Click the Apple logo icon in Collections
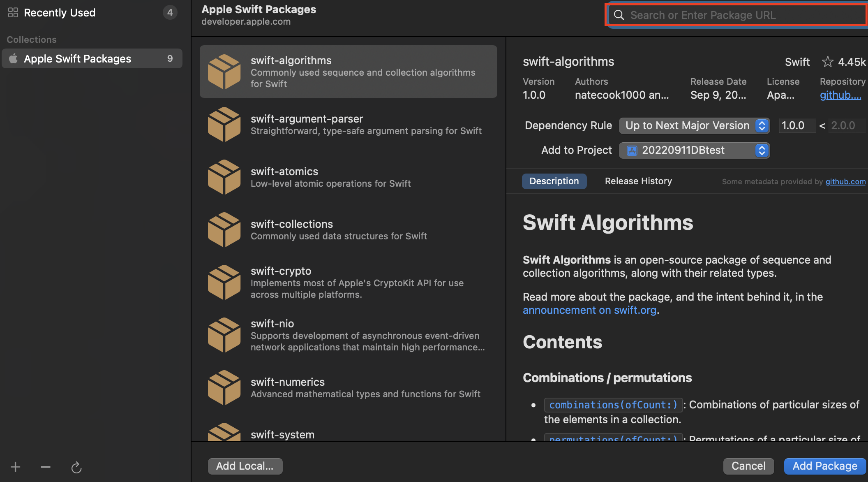 click(x=14, y=58)
